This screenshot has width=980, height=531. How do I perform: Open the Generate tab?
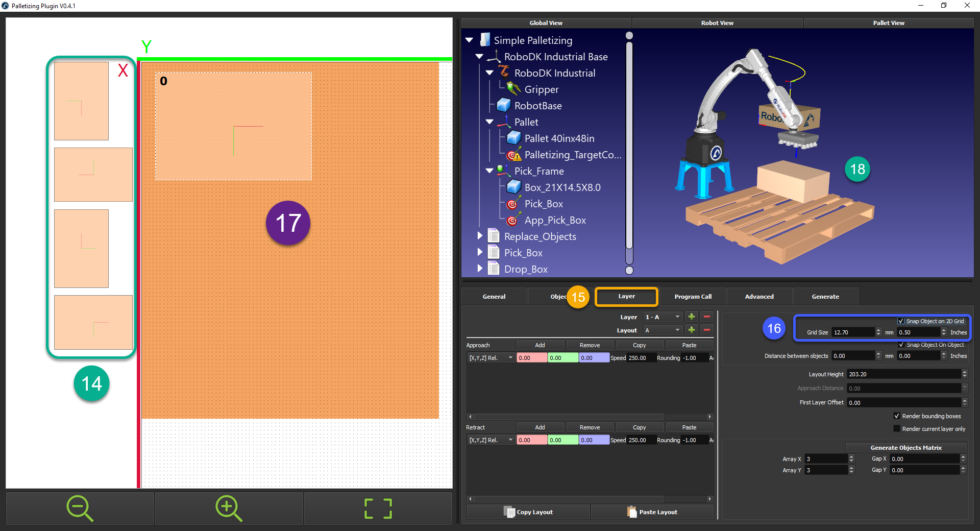coord(825,297)
